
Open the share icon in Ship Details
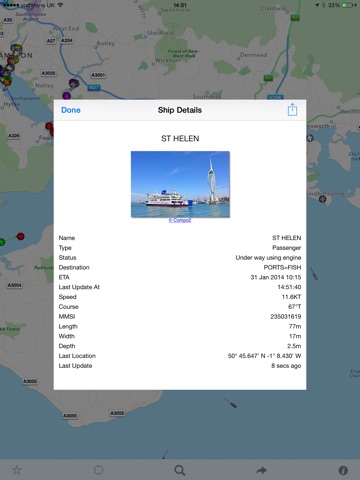click(292, 109)
